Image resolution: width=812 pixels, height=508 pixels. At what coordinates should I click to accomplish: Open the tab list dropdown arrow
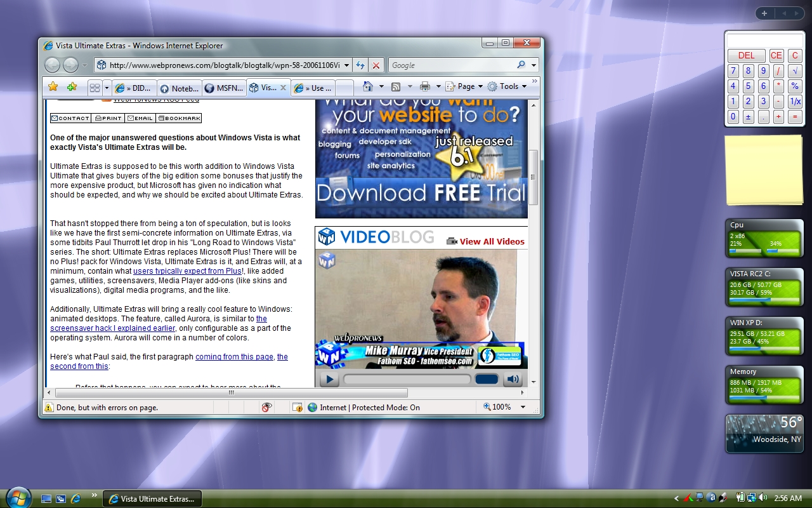point(107,88)
